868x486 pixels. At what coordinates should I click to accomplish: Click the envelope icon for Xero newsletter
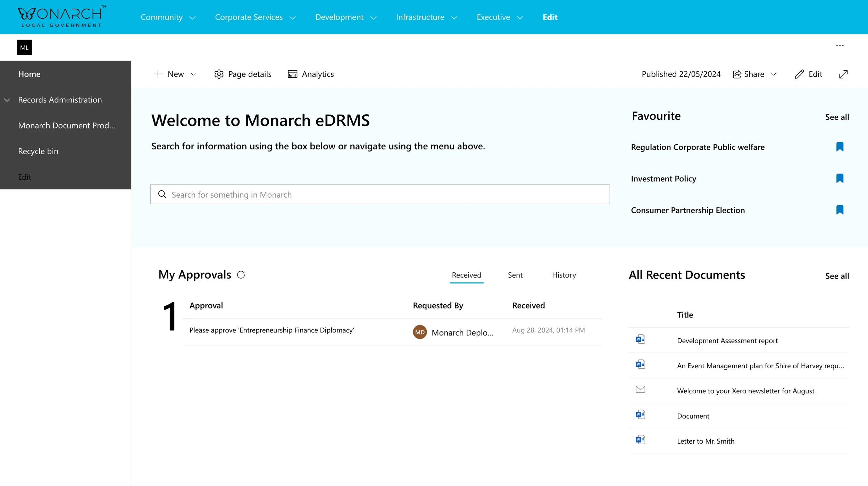[640, 389]
